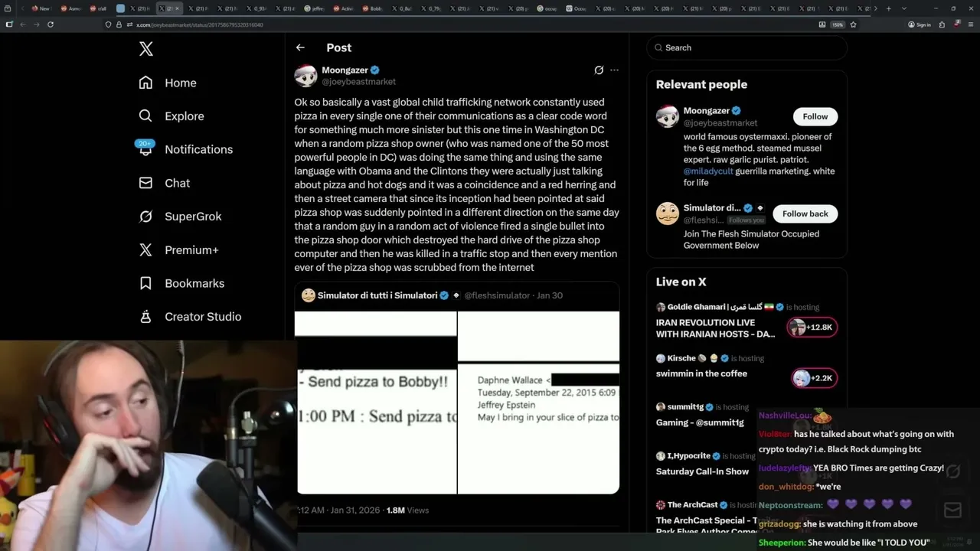
Task: Click Simulator di's avatar in Relevant people
Action: coord(668,214)
